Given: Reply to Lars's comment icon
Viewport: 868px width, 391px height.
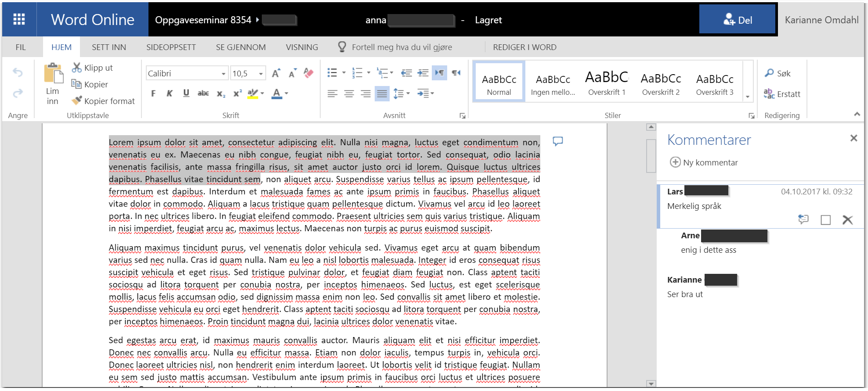Looking at the screenshot, I should (803, 219).
